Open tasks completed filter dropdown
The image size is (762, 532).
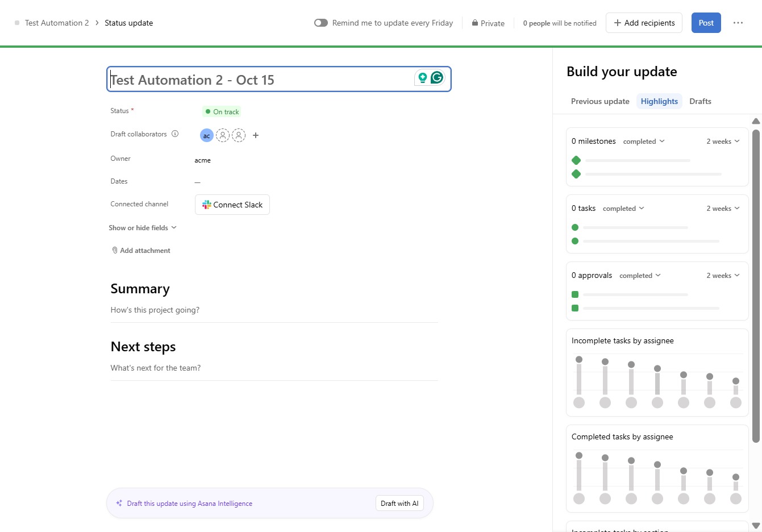pos(623,209)
